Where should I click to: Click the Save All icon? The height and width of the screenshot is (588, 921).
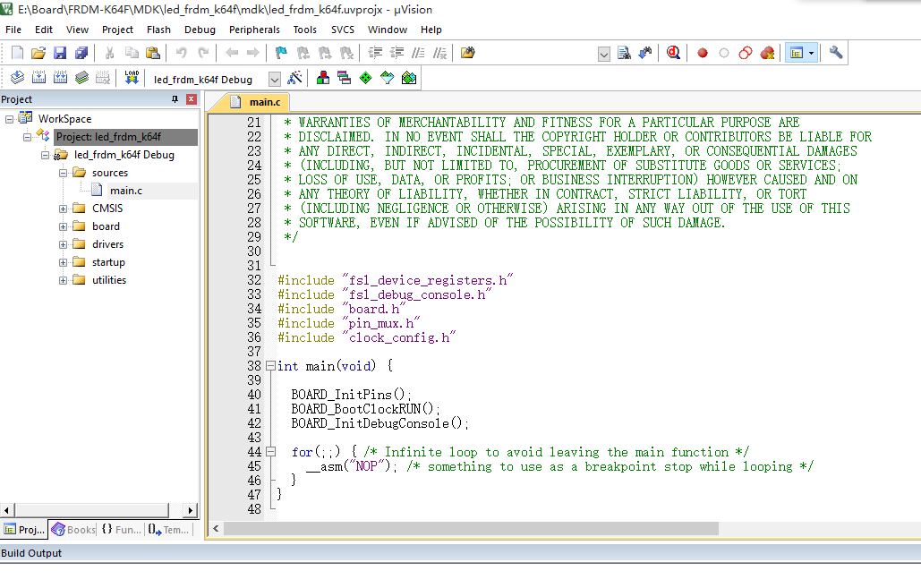coord(81,53)
